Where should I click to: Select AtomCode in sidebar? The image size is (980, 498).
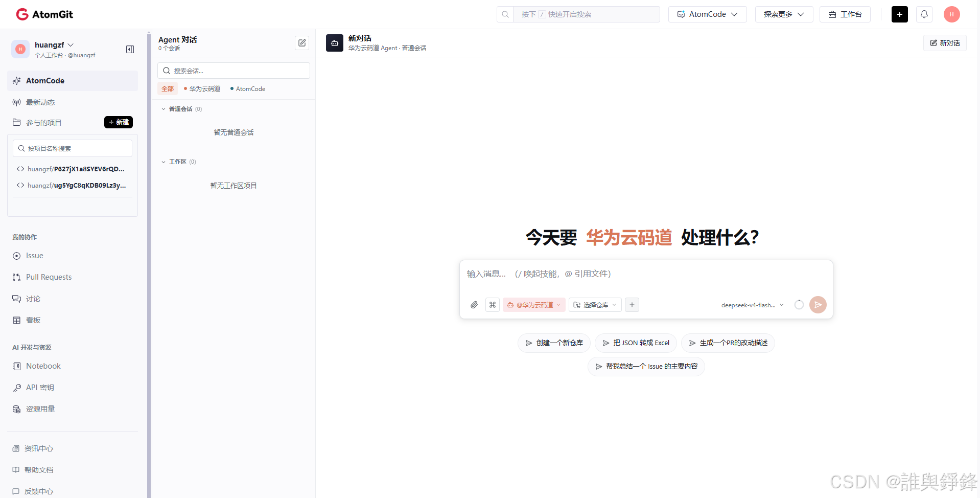tap(73, 81)
